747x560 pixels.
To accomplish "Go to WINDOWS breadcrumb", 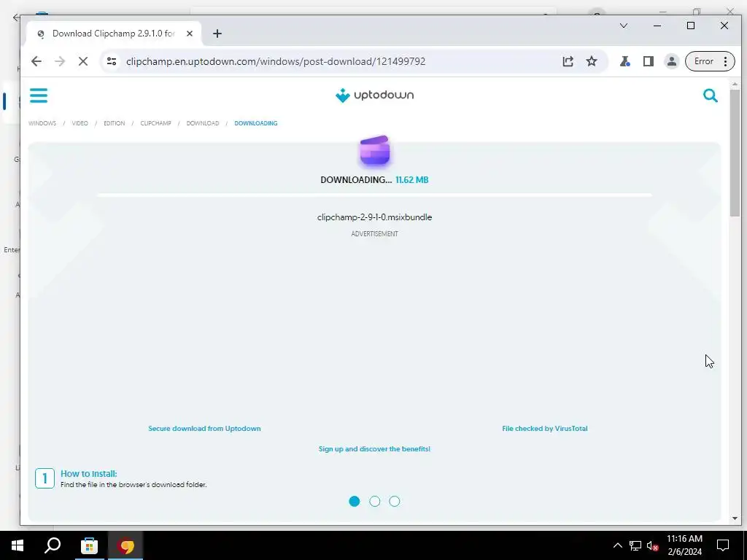I will pos(42,123).
